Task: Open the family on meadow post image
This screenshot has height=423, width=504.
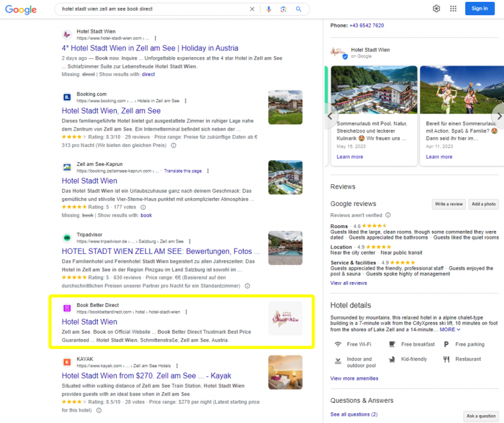Action: (462, 90)
